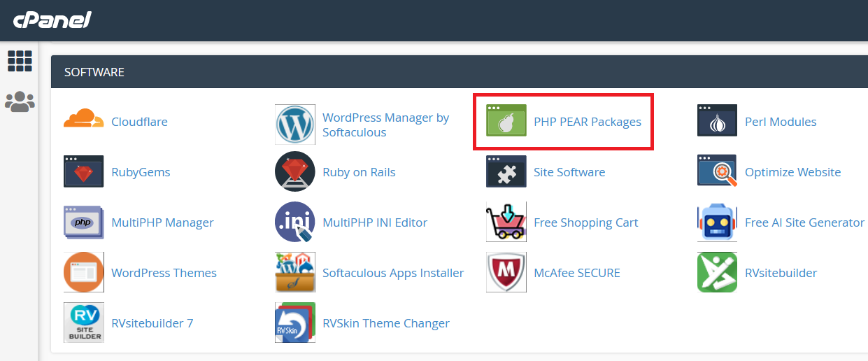This screenshot has height=361, width=868.
Task: Click the McAfee SECURE shield icon
Action: 506,272
